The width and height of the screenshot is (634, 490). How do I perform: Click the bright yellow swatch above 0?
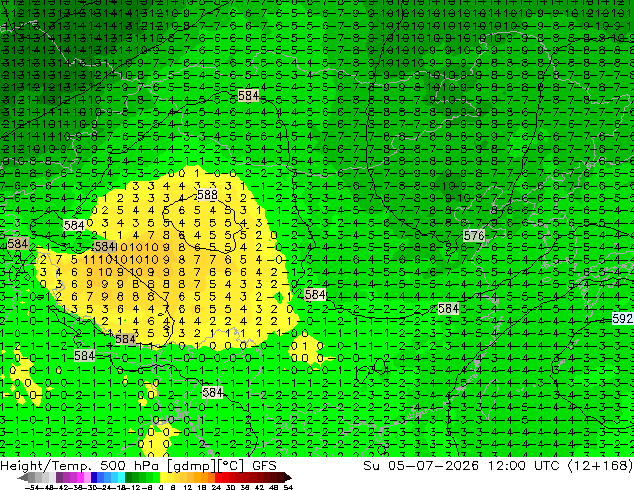click(x=163, y=478)
